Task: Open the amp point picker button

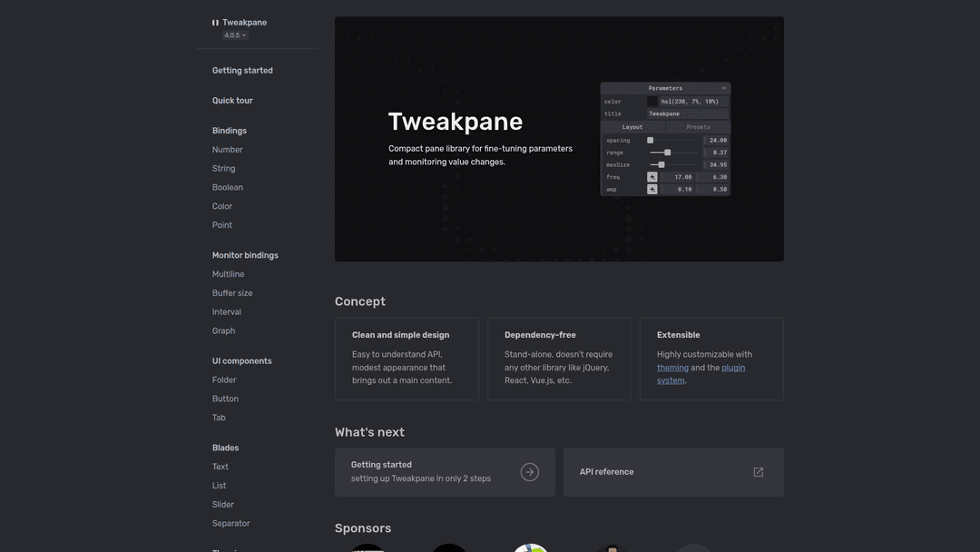Action: (652, 190)
